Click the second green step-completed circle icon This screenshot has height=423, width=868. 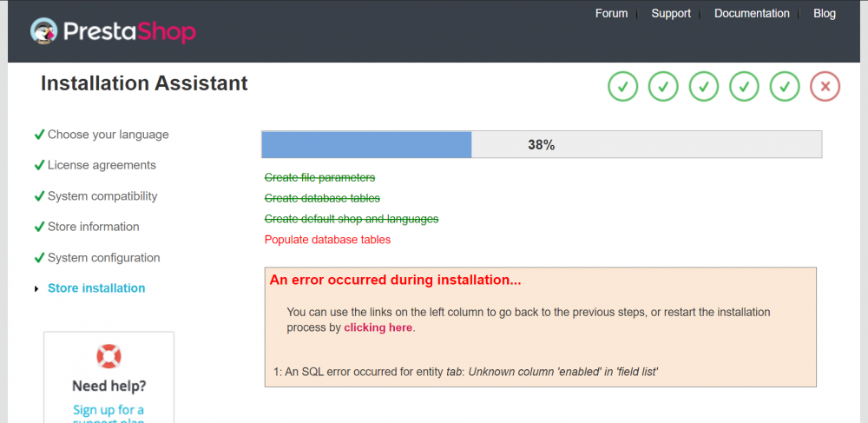[663, 87]
